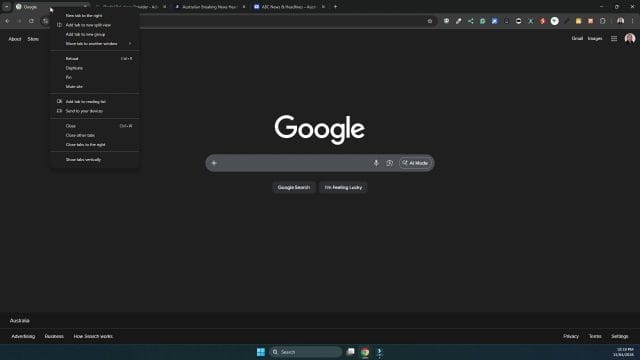Open the Advertising footer link
The image size is (640, 360).
click(23, 336)
